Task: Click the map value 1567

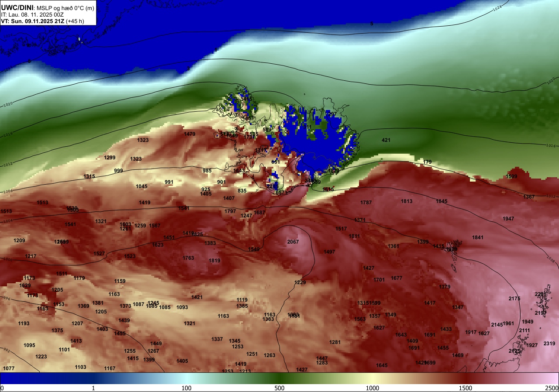Action: point(155,226)
